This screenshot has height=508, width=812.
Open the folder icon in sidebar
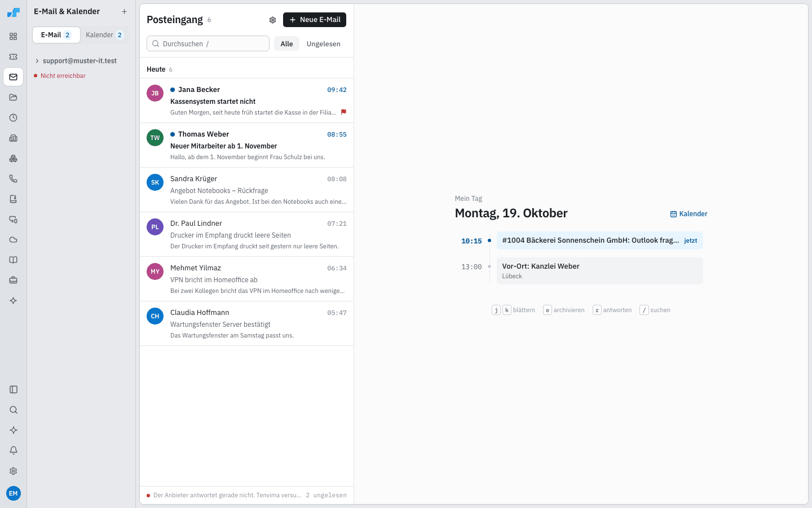tap(14, 98)
